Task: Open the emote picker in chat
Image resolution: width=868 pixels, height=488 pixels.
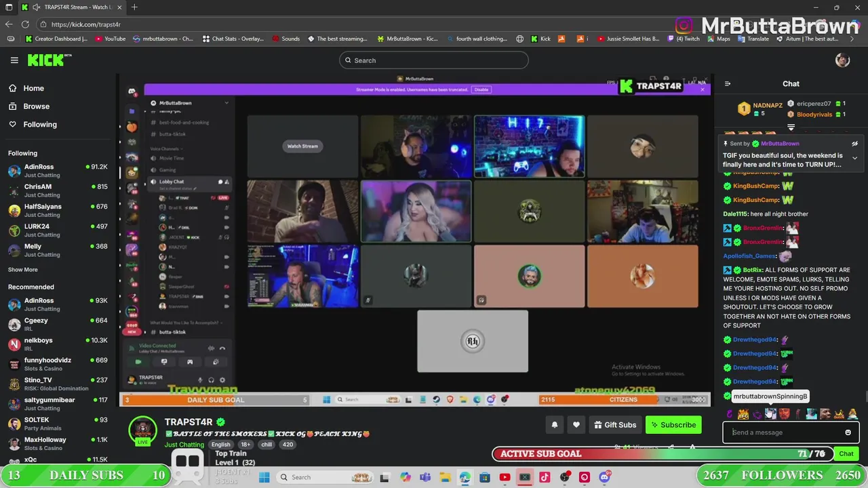Action: point(848,432)
